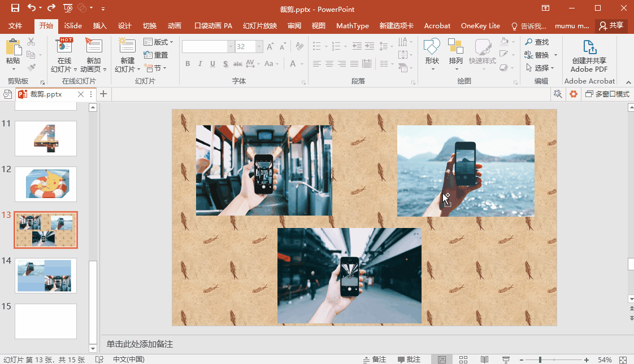Click Create and Share Adobe PDF icon
Image resolution: width=634 pixels, height=364 pixels.
(x=589, y=49)
